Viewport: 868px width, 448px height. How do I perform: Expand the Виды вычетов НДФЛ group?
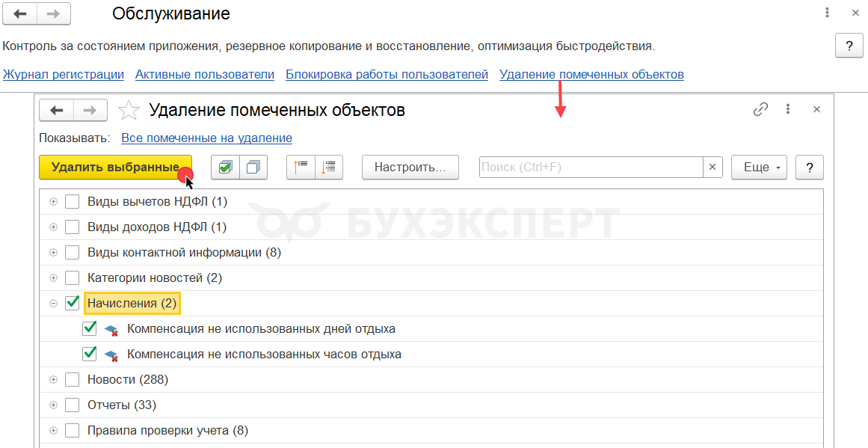(x=54, y=202)
